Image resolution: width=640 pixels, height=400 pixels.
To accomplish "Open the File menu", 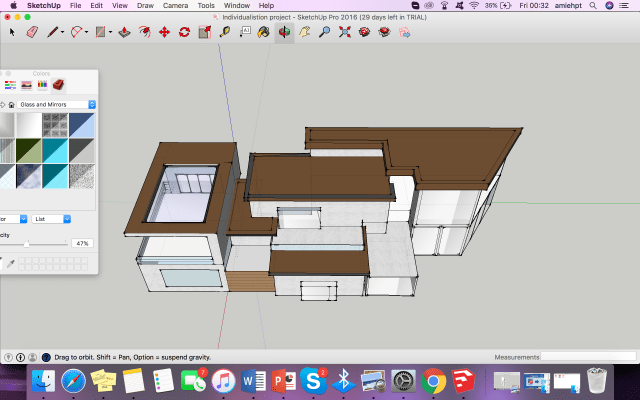I will tap(76, 6).
